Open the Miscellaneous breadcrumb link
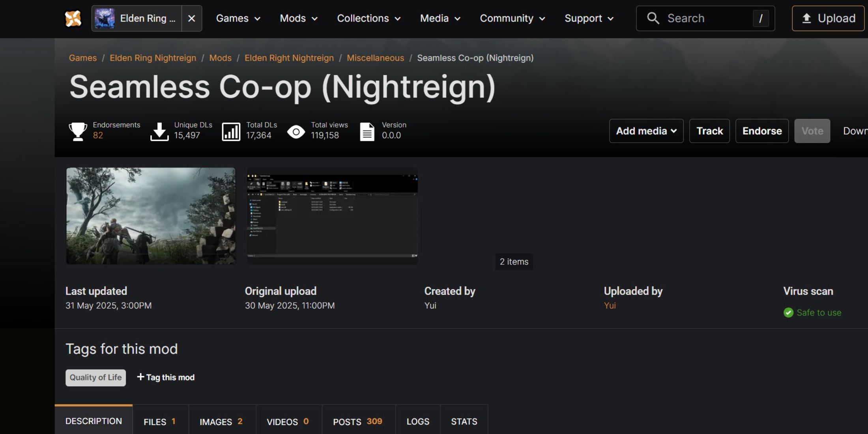Image resolution: width=868 pixels, height=434 pixels. 375,58
